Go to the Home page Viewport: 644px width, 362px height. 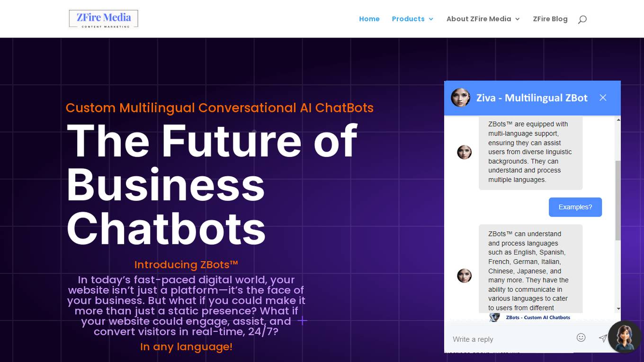(x=369, y=19)
